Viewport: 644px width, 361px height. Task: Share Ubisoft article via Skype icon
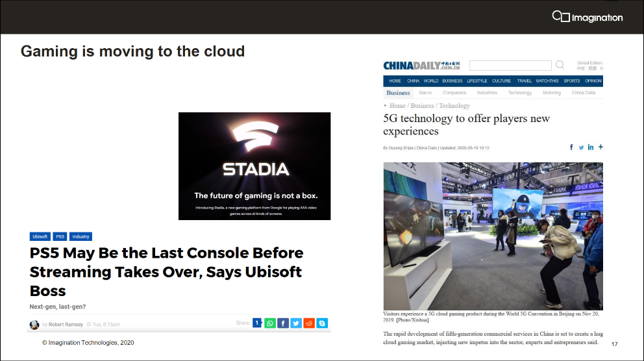322,323
